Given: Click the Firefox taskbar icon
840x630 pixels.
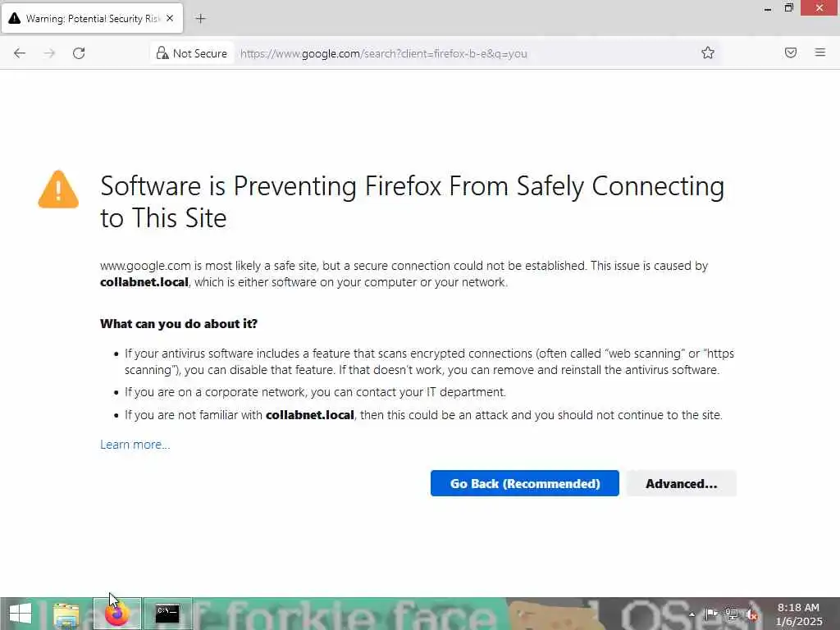Looking at the screenshot, I should click(117, 614).
